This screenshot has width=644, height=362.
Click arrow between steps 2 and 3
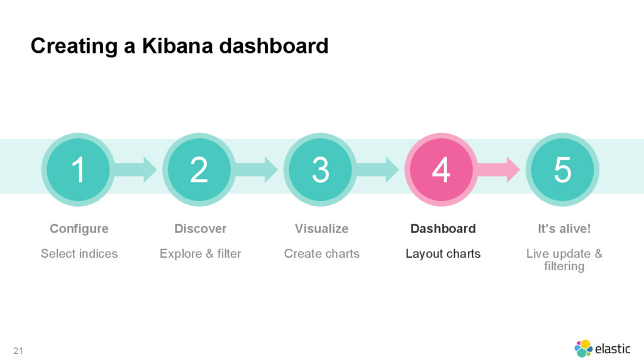(x=257, y=170)
